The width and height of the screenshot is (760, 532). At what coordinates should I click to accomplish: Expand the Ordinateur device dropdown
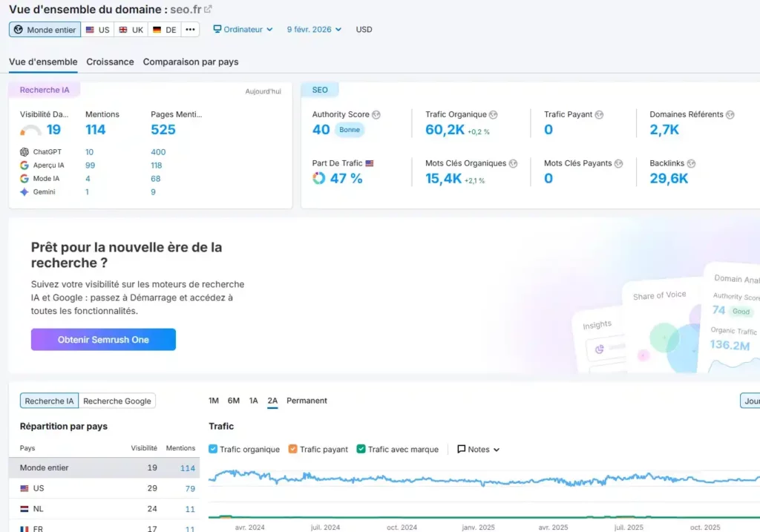[x=245, y=29]
